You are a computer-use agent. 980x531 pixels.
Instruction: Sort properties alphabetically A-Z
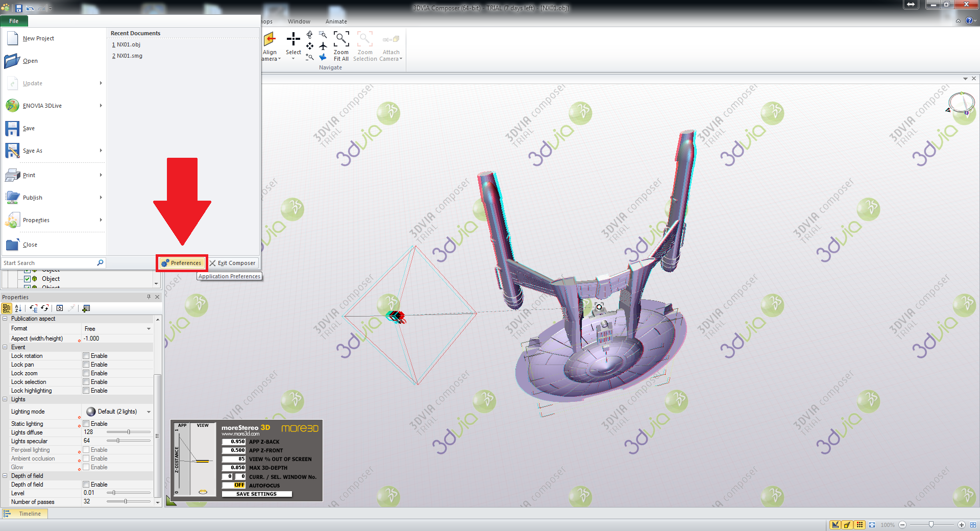pyautogui.click(x=18, y=308)
